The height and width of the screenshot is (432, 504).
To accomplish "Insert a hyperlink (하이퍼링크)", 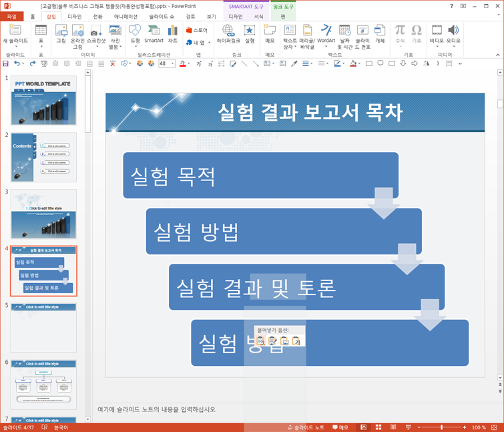I will (x=228, y=34).
